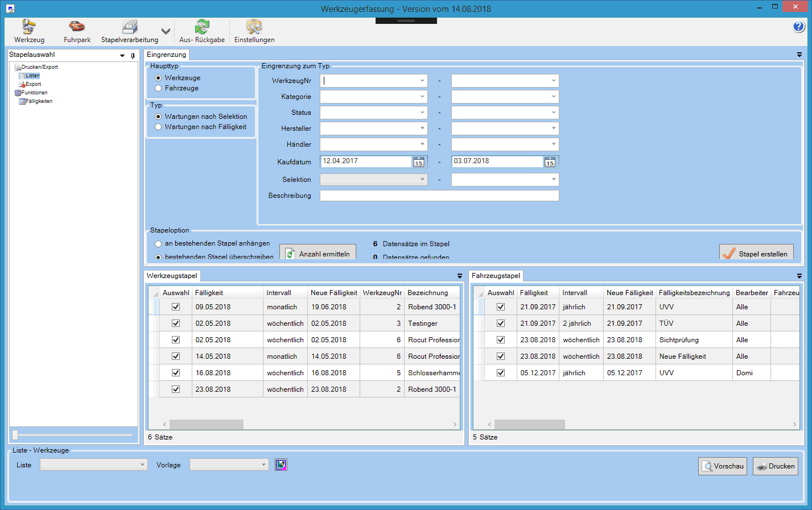Click the template designer icon next to Vorlage
Image resolution: width=812 pixels, height=510 pixels.
point(281,465)
